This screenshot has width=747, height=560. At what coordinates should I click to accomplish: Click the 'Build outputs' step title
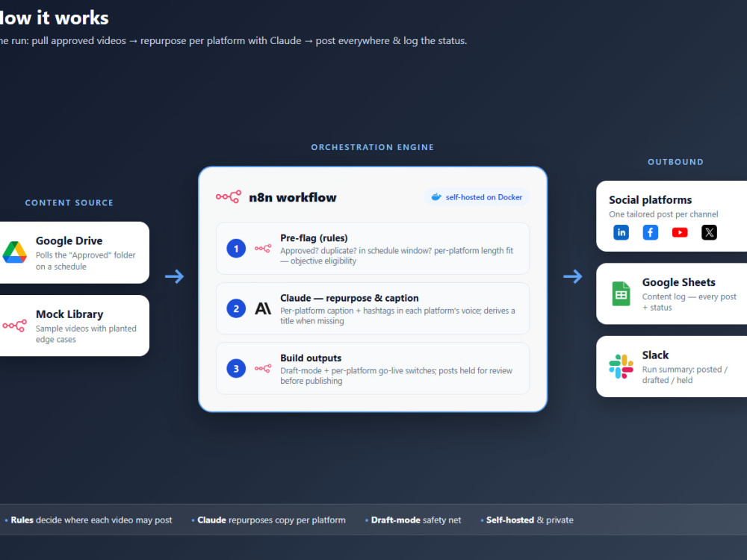tap(311, 358)
